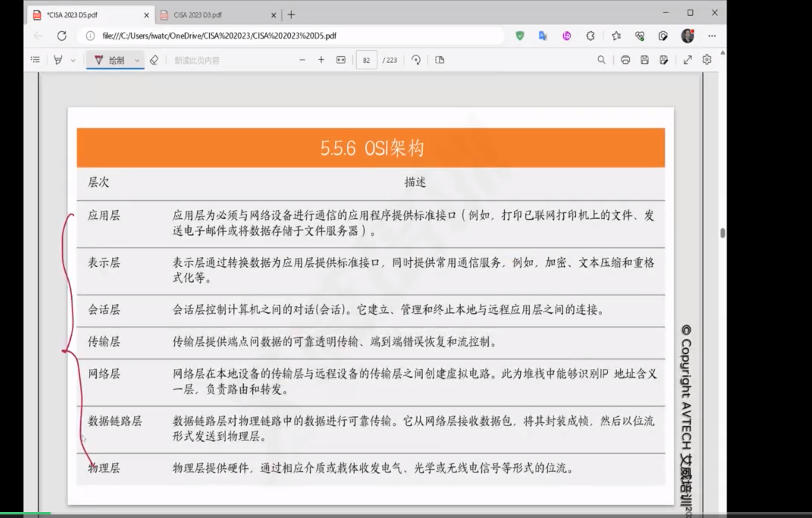The width and height of the screenshot is (812, 518).
Task: Open a new browser tab
Action: (291, 15)
